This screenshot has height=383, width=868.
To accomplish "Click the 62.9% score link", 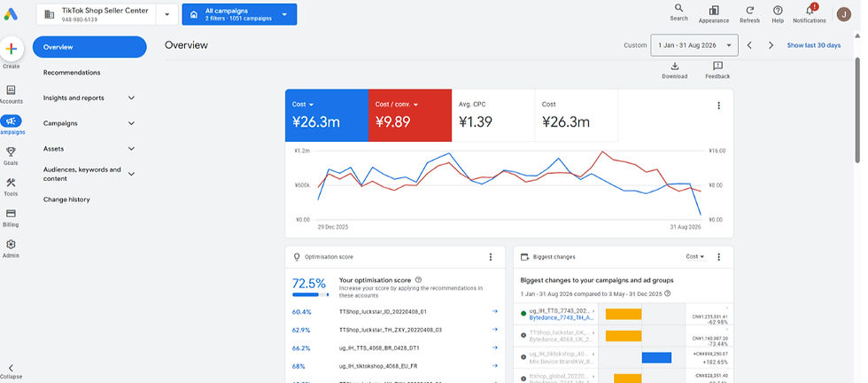I will pos(302,331).
